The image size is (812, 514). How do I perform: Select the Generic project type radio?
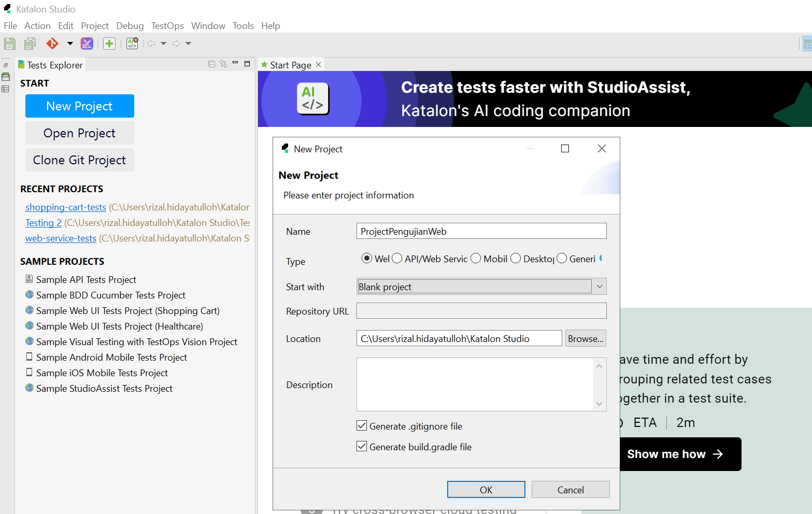point(562,258)
